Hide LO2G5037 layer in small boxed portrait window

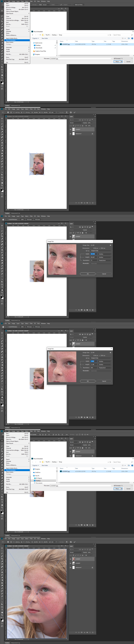pyautogui.click(x=70, y=129)
